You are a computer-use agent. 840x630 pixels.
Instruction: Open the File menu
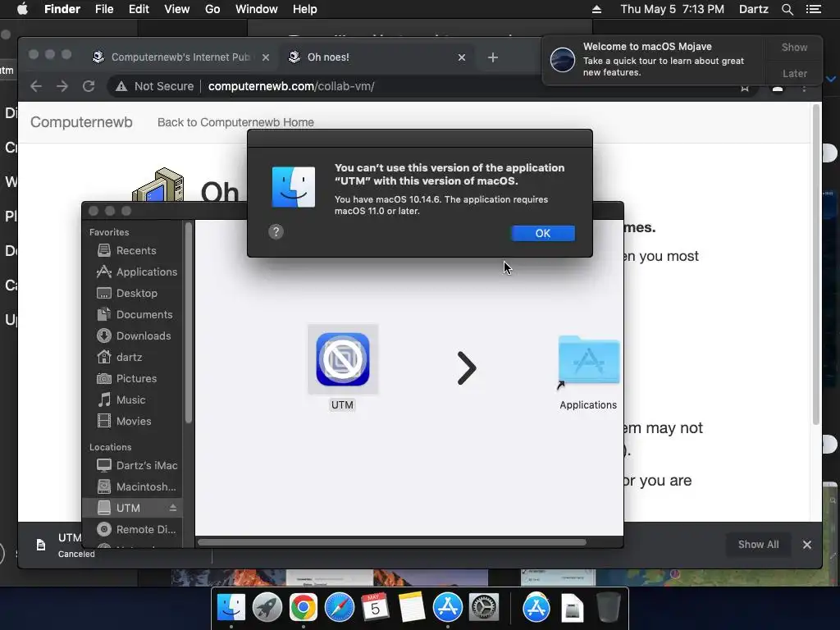pyautogui.click(x=104, y=9)
